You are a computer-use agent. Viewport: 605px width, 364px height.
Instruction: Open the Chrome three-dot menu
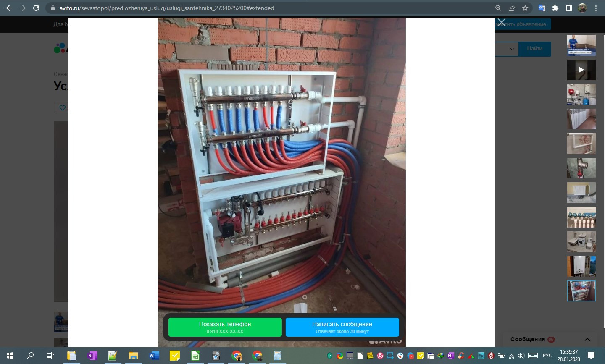tap(596, 8)
